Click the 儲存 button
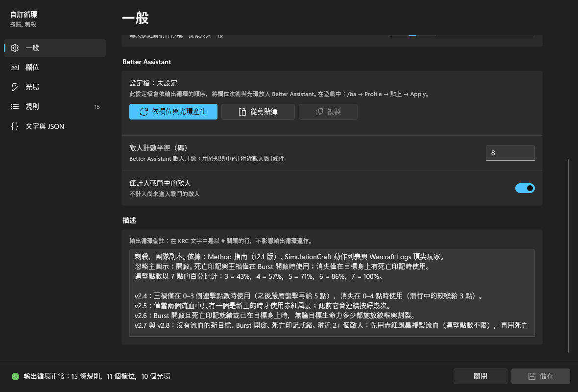Image resolution: width=578 pixels, height=392 pixels. [541, 376]
